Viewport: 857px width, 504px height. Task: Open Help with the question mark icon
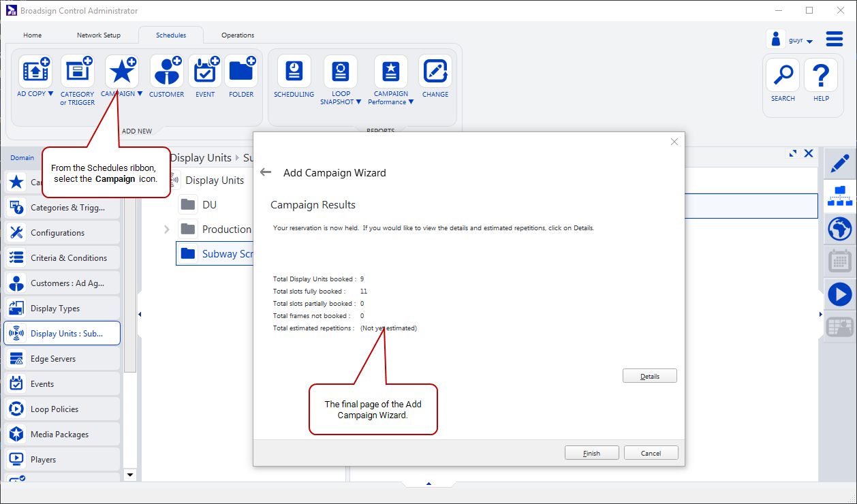tap(821, 75)
